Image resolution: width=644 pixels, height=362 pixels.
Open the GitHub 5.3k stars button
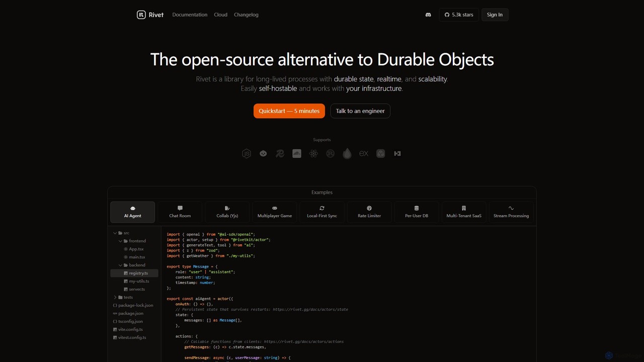[458, 15]
